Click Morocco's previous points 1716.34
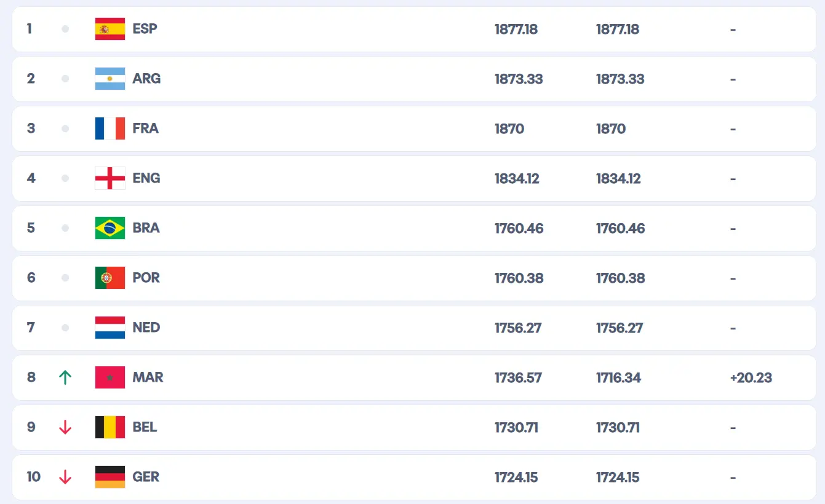825x504 pixels. pos(618,378)
